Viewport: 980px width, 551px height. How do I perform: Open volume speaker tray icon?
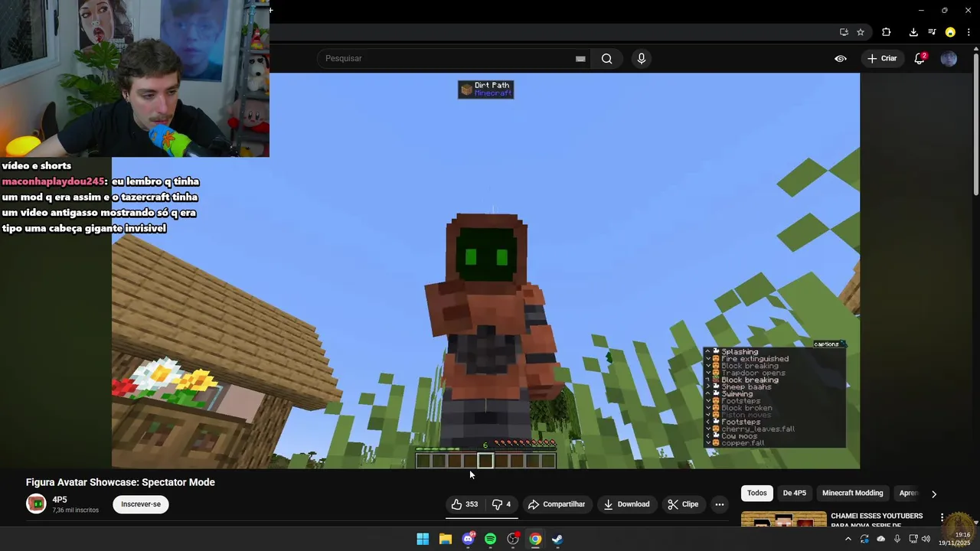click(926, 540)
